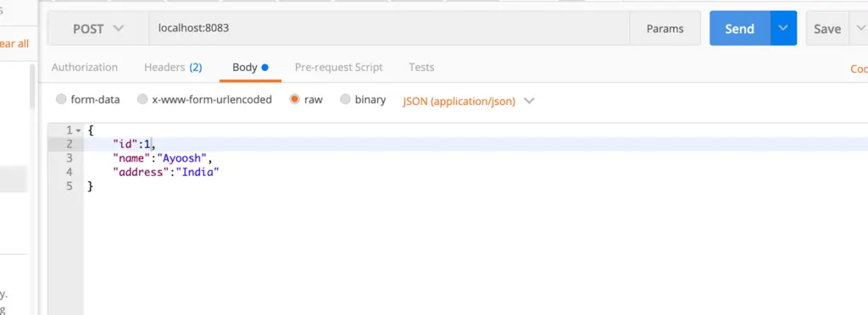
Task: Open the Params editor
Action: click(665, 28)
